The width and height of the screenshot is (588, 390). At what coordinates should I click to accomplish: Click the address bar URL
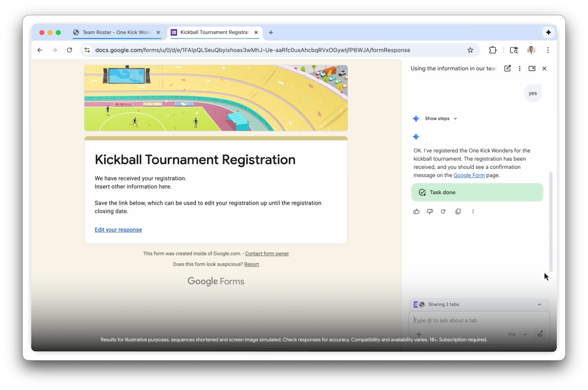click(253, 50)
